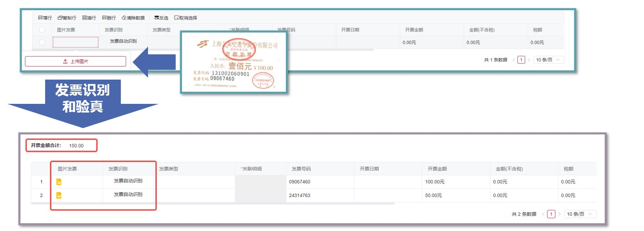644x231 pixels.
Task: Expand the 10 条/页 page size dropdown in lower table
Action: tap(581, 214)
